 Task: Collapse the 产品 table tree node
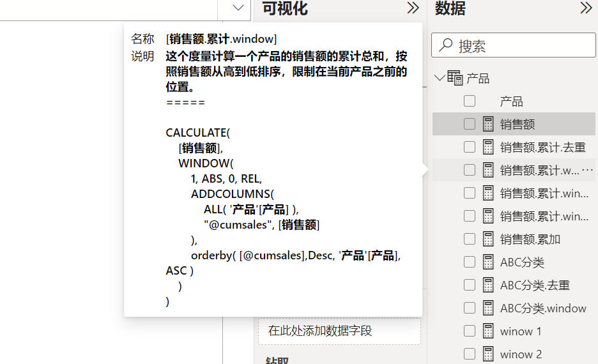point(440,78)
